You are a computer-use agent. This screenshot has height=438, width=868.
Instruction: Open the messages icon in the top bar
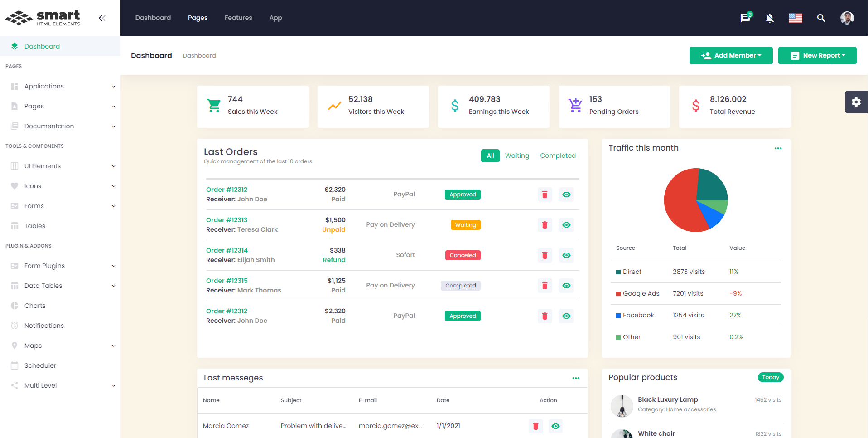(x=744, y=18)
